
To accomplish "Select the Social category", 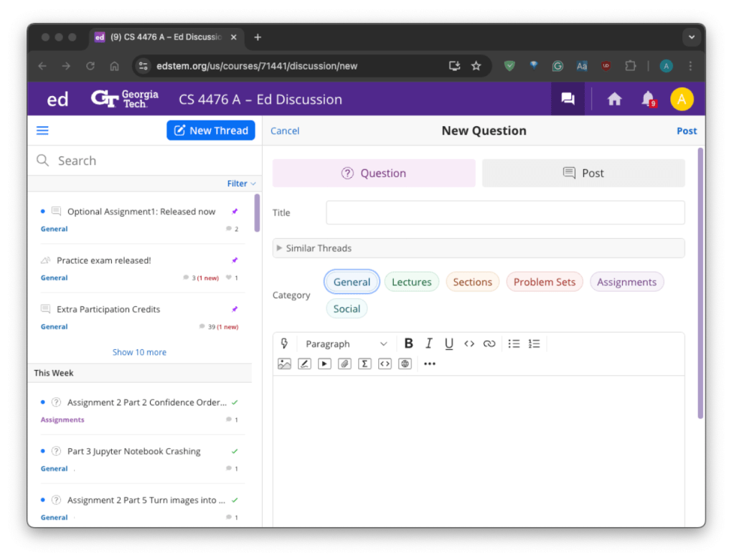I will click(x=347, y=309).
